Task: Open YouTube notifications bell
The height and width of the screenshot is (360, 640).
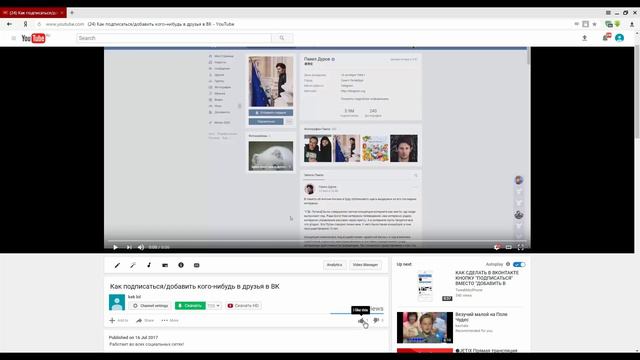Action: point(606,38)
